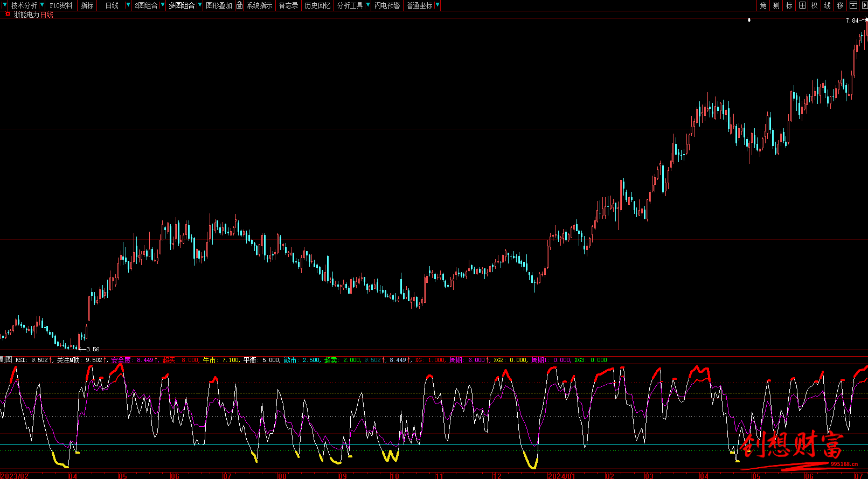
Task: Click the 竞 auction icon
Action: [x=763, y=5]
